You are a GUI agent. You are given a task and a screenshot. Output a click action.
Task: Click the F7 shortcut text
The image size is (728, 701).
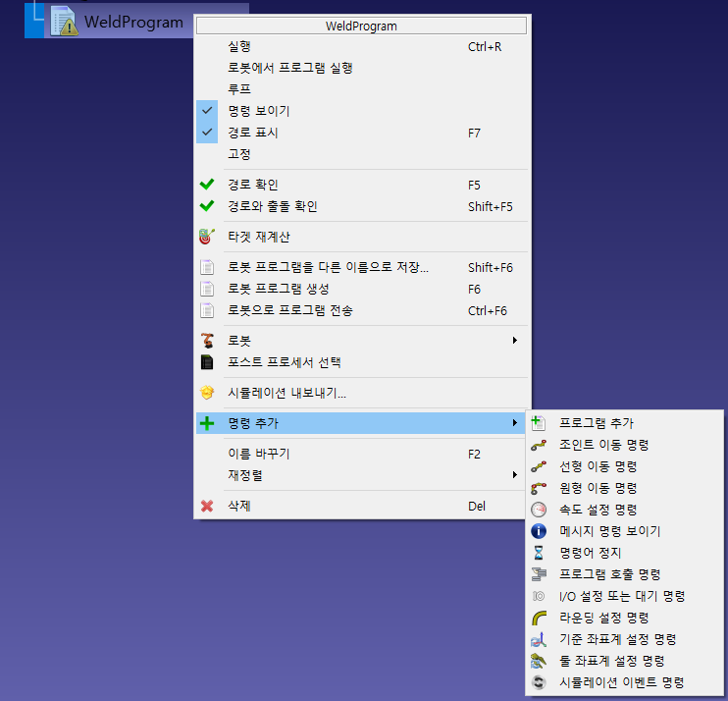click(474, 134)
